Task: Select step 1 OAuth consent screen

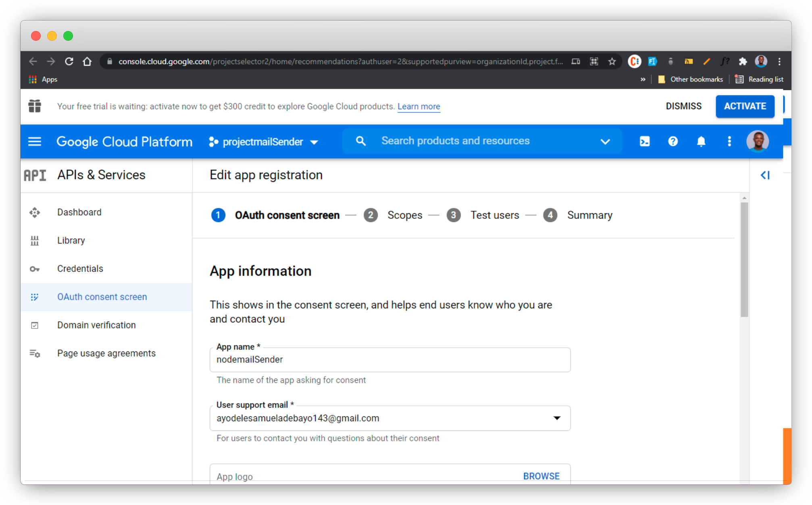Action: [275, 215]
